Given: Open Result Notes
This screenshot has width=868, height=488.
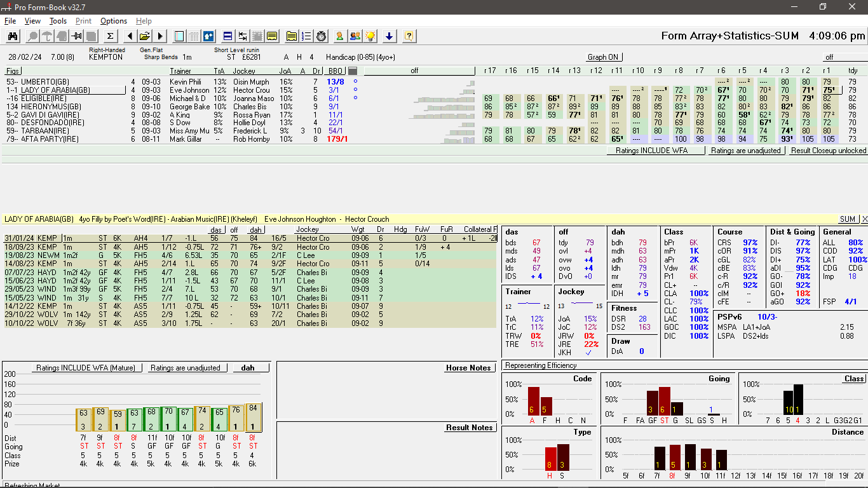Looking at the screenshot, I should click(469, 428).
